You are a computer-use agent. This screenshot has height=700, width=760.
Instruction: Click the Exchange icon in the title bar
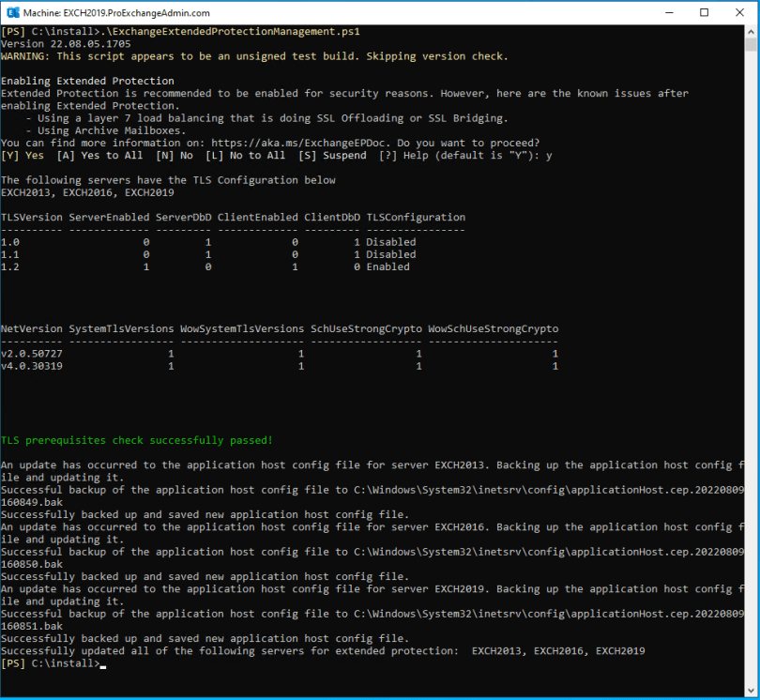coord(14,13)
